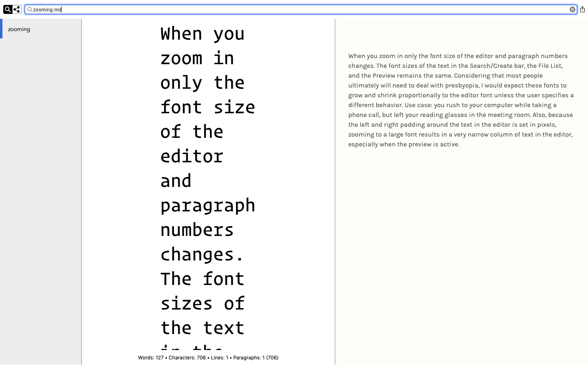
Task: Click the Lines: 1 status indicator
Action: pos(219,358)
